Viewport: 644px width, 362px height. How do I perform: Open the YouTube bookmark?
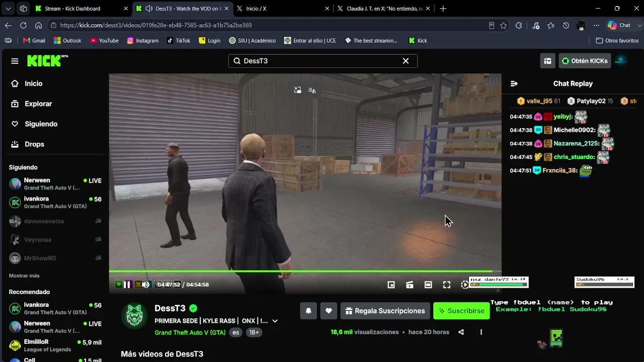tap(104, 41)
